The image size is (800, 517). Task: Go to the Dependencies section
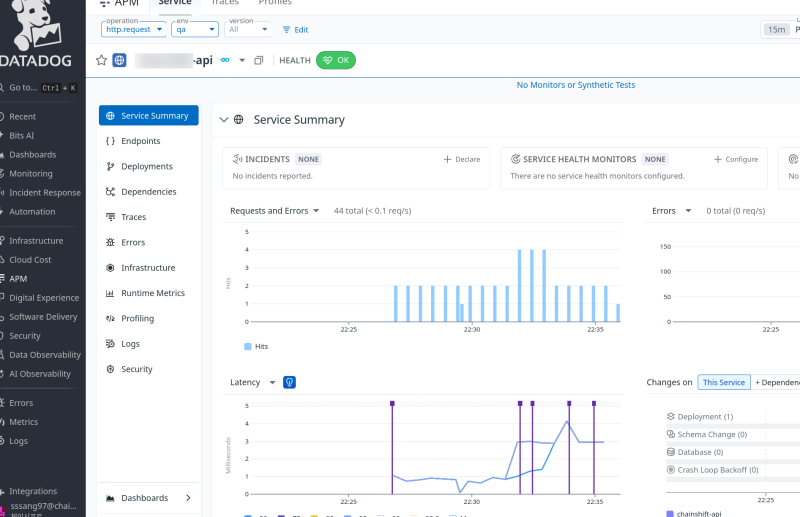(148, 192)
